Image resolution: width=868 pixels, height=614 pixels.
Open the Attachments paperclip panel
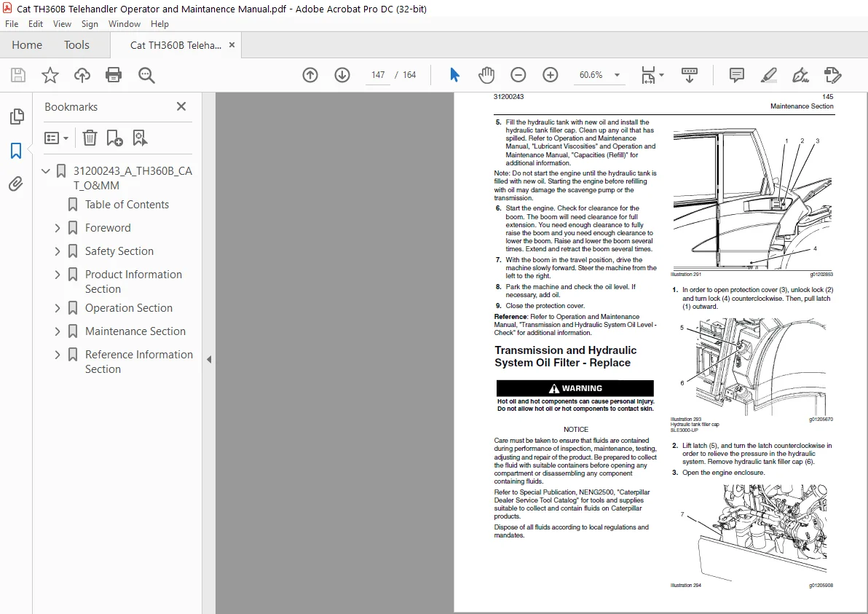pos(16,184)
